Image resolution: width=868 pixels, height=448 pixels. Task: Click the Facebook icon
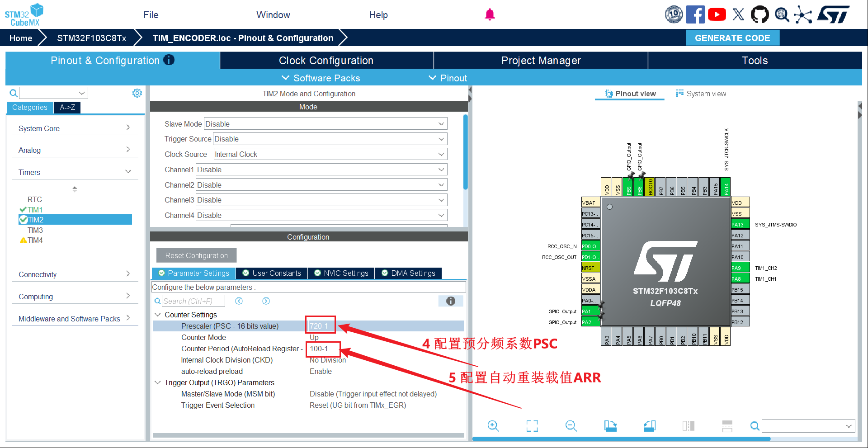tap(695, 14)
